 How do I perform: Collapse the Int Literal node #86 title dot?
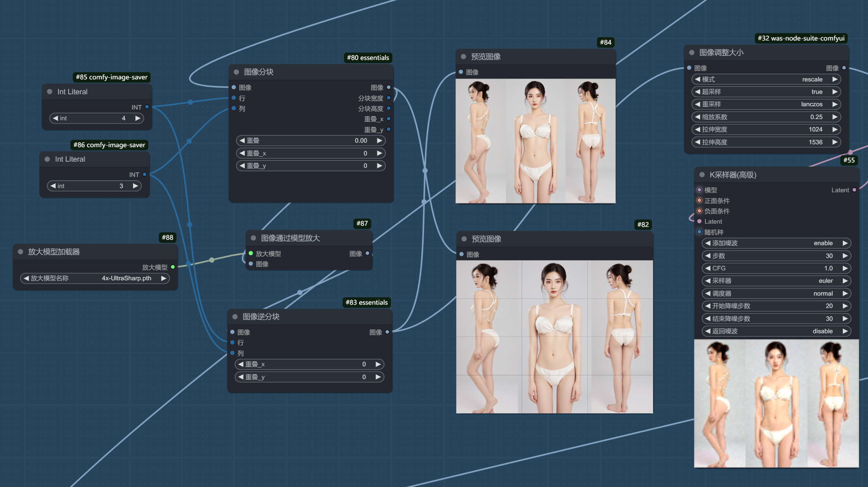pyautogui.click(x=47, y=159)
